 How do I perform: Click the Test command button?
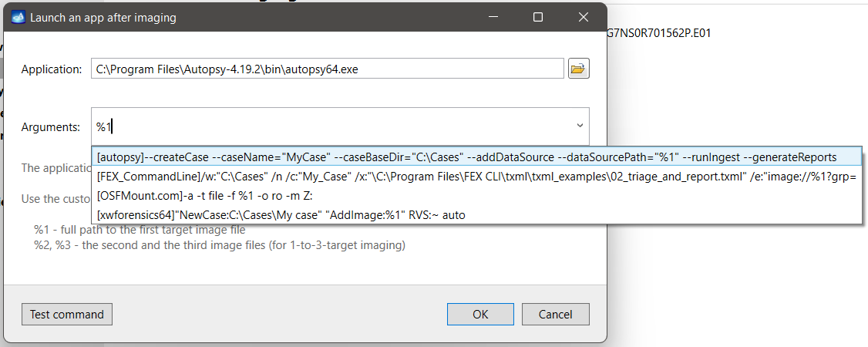[x=67, y=315]
